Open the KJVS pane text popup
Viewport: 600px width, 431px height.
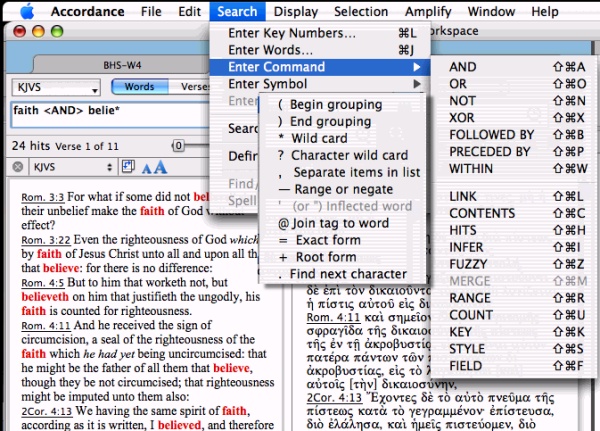coord(73,167)
